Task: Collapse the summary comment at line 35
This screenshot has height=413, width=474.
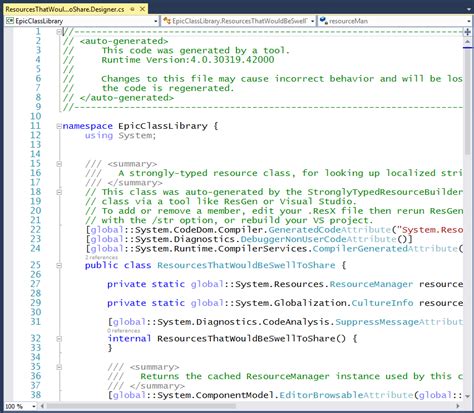Action: (59, 367)
